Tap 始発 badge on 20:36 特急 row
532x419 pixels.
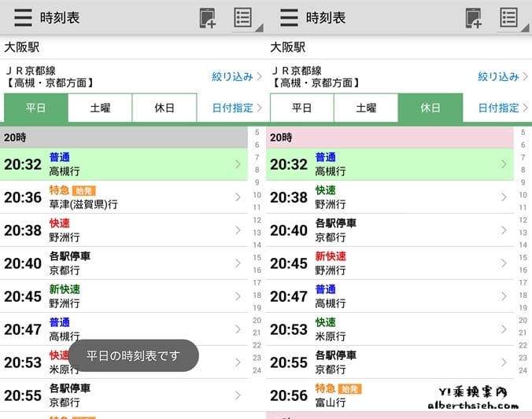click(83, 190)
